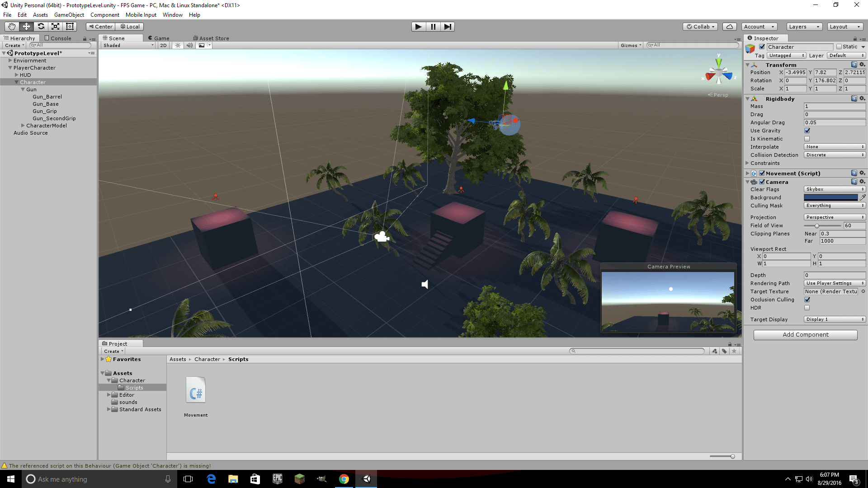Switch to the Asset Store tab
868x488 pixels.
tap(211, 38)
